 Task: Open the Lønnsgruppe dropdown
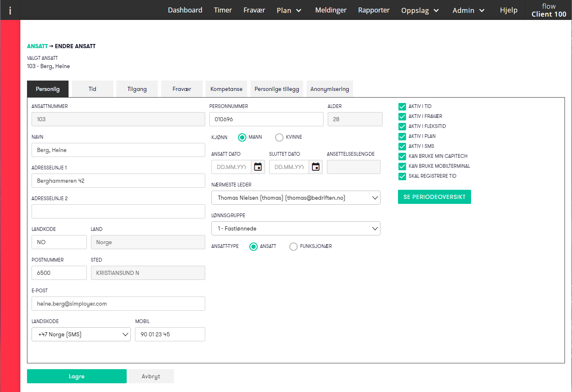(296, 228)
